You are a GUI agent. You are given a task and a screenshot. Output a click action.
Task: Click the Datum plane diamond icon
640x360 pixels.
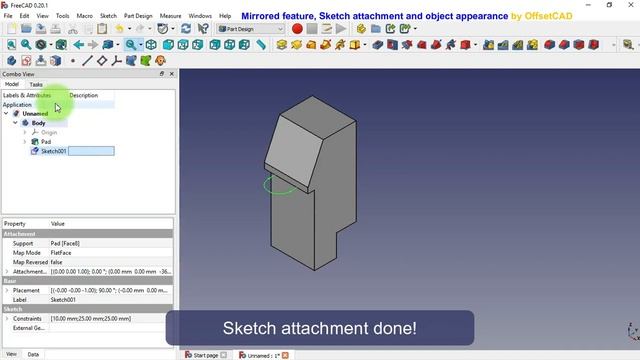pyautogui.click(x=102, y=61)
